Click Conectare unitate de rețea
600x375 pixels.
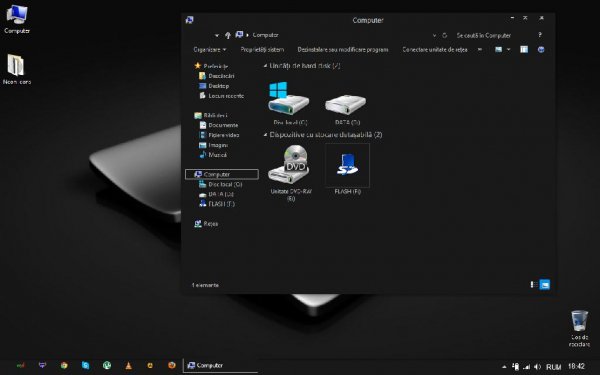click(x=435, y=49)
